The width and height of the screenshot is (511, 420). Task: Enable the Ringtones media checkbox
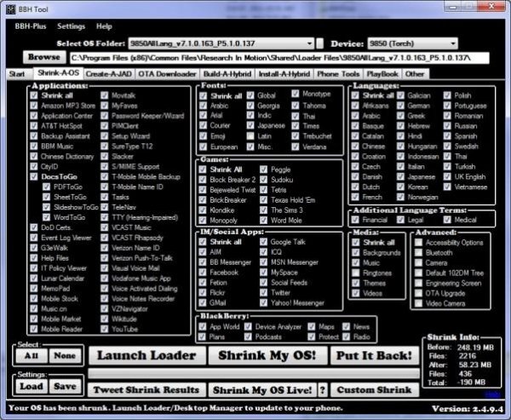[356, 273]
